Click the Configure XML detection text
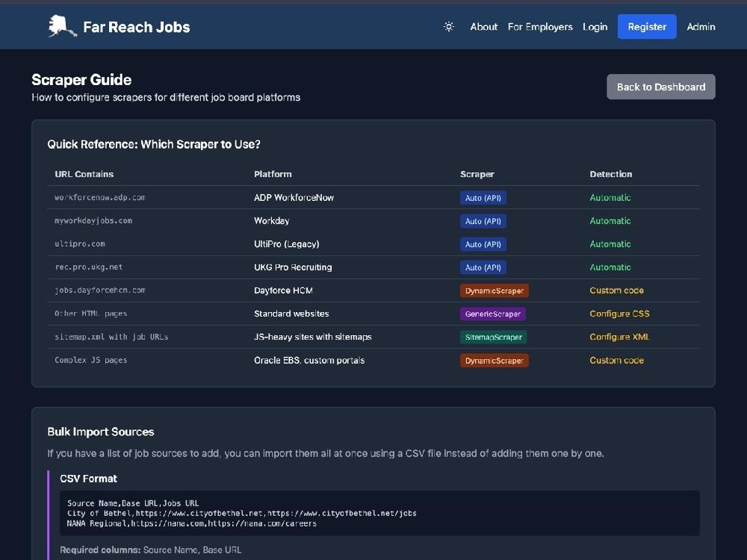 619,337
